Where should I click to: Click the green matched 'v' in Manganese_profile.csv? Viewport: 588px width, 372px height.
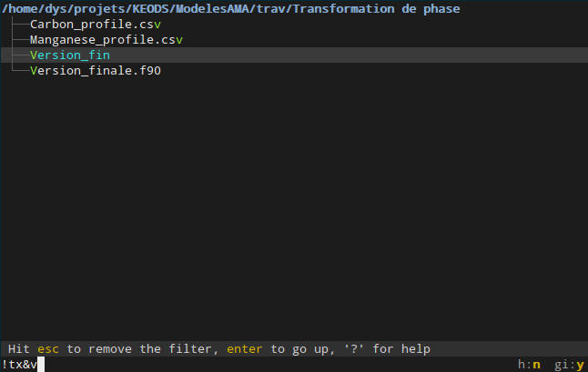[x=179, y=40]
